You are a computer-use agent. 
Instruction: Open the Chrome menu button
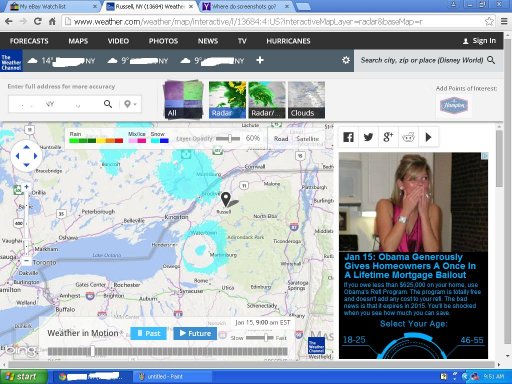(504, 22)
